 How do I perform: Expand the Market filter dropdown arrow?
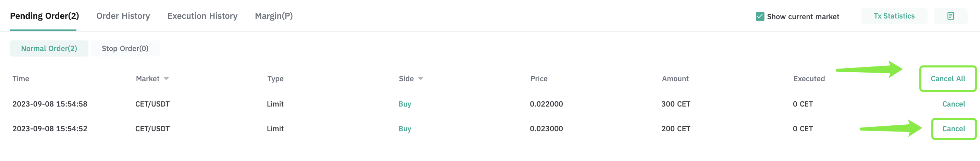click(166, 78)
